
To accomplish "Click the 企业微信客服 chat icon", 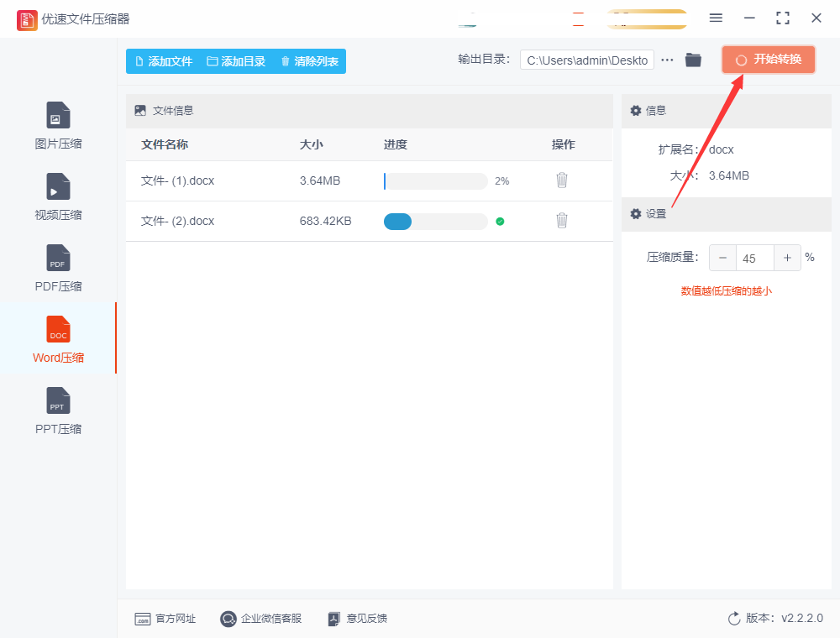I will pos(228,620).
